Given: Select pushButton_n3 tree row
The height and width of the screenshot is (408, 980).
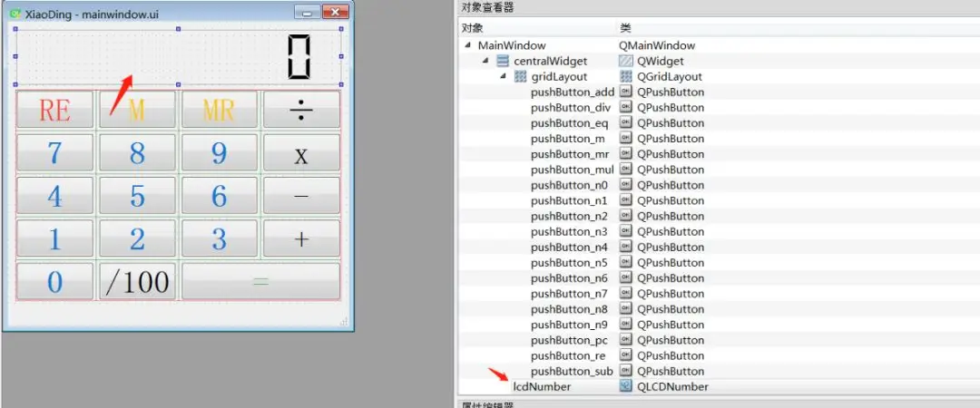Looking at the screenshot, I should [x=569, y=232].
